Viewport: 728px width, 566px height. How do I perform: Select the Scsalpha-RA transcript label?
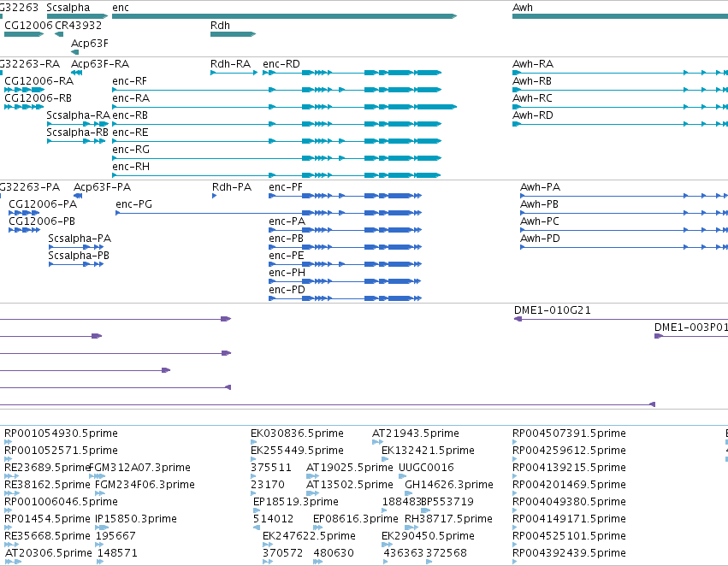point(78,115)
